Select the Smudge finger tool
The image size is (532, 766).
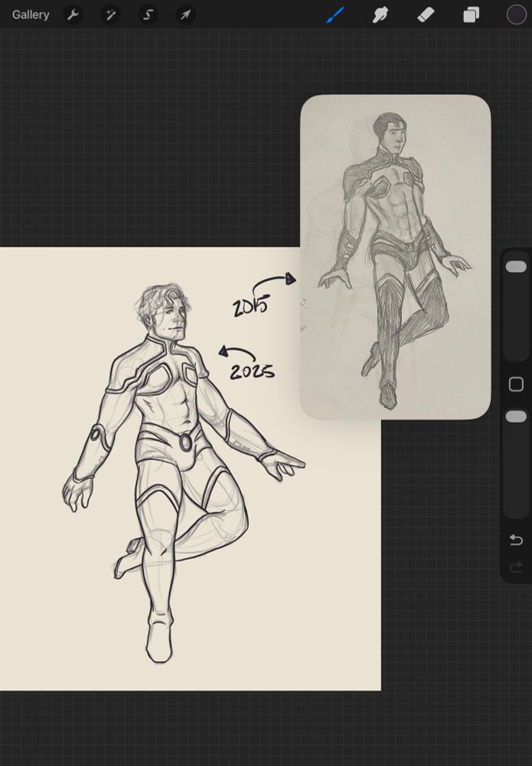380,15
